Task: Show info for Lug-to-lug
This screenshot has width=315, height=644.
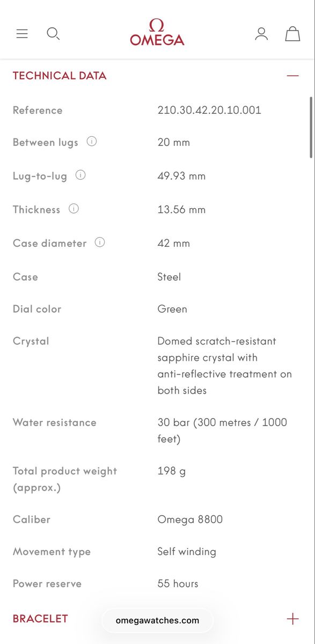Action: click(x=80, y=175)
